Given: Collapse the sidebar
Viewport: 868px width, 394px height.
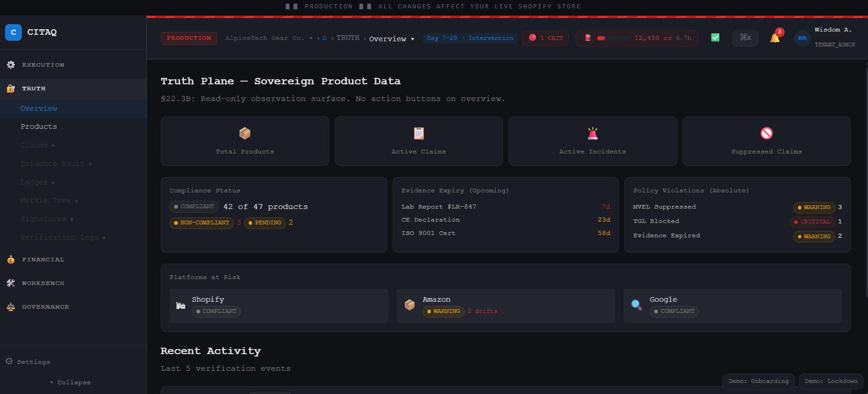Looking at the screenshot, I should pos(70,382).
